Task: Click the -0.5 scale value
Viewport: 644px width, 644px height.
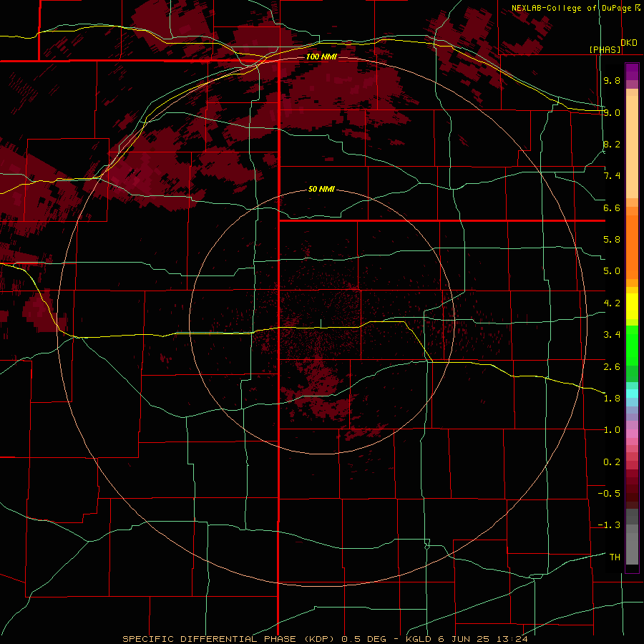Action: (x=609, y=494)
